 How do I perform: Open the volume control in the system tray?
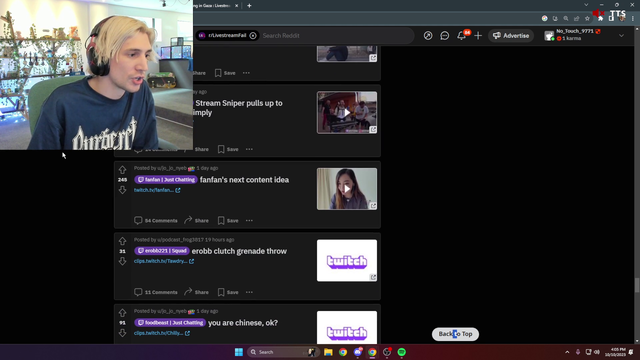[x=597, y=352]
